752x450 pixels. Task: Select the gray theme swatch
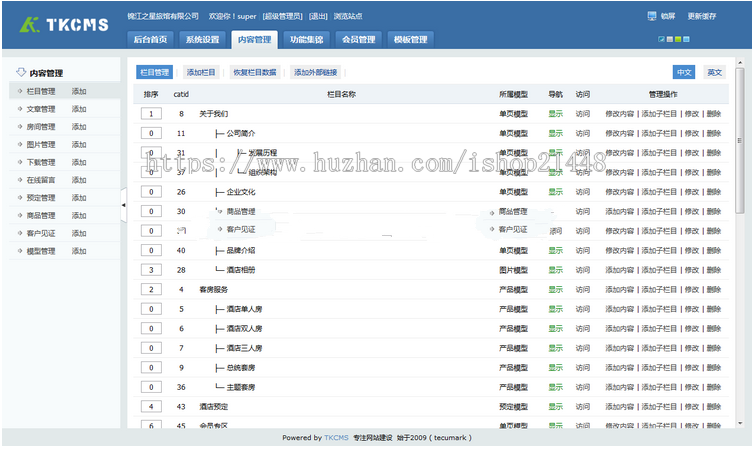pos(670,39)
